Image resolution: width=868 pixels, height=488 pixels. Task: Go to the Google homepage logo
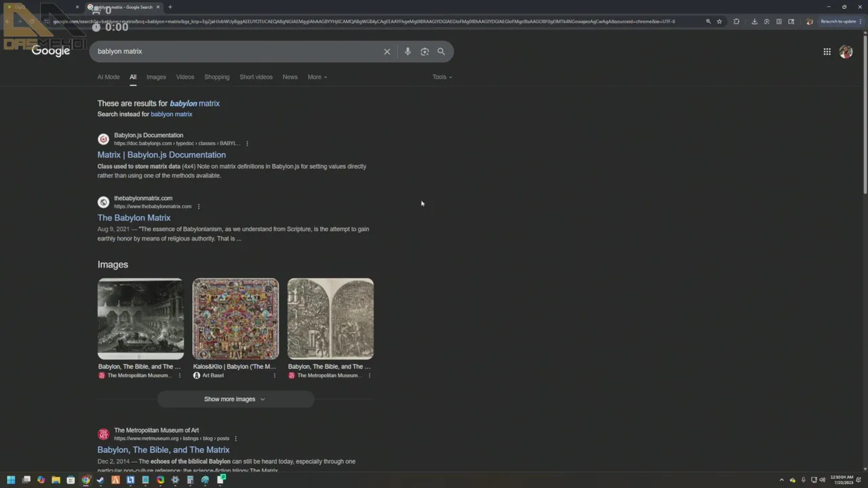coord(51,51)
